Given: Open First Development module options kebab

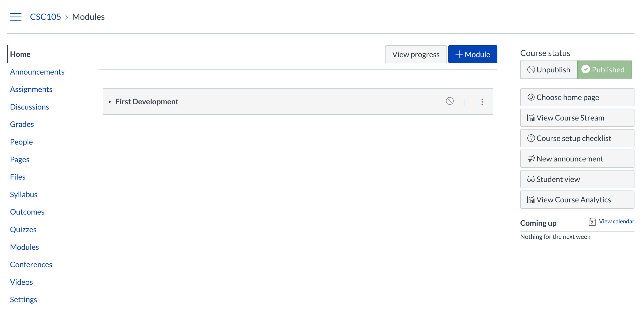Looking at the screenshot, I should (482, 102).
